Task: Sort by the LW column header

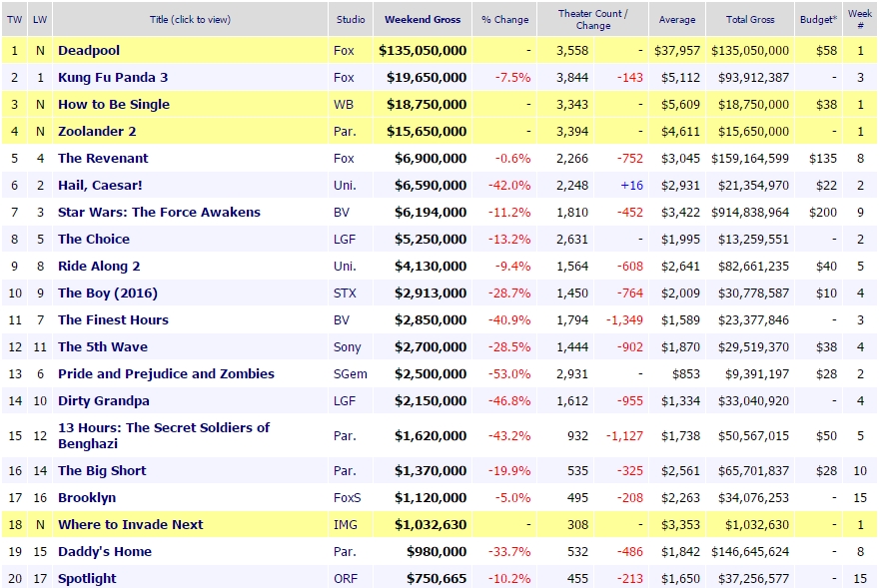Action: click(40, 20)
